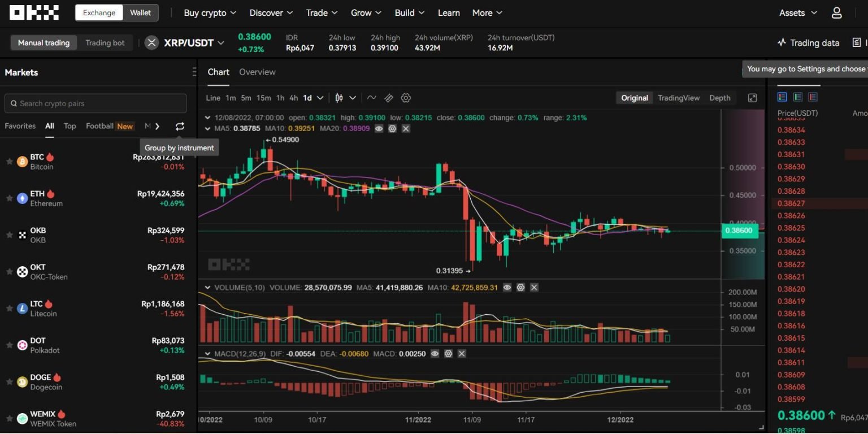Favorite BTC by clicking its star
This screenshot has height=434, width=868.
pyautogui.click(x=9, y=161)
